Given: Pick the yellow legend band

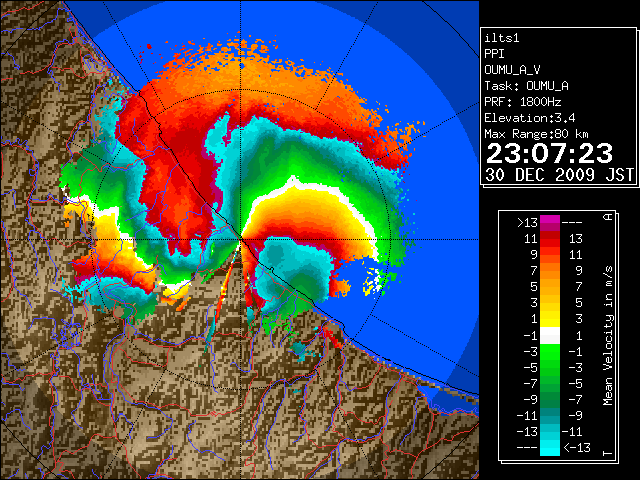Looking at the screenshot, I should coord(550,319).
